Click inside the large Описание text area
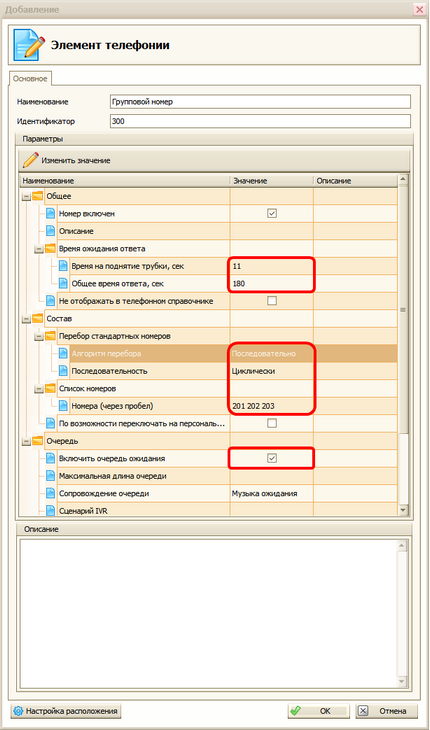Screen dimensions: 430x730 click(x=208, y=614)
